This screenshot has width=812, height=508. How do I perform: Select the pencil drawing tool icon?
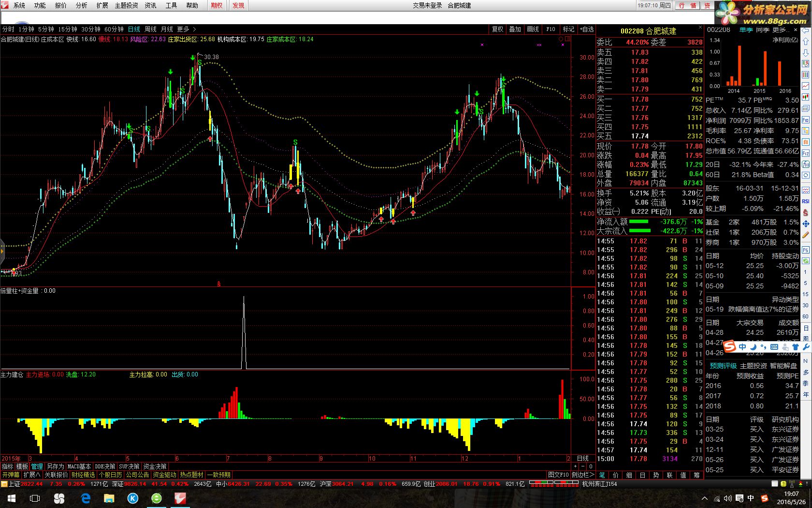806,235
